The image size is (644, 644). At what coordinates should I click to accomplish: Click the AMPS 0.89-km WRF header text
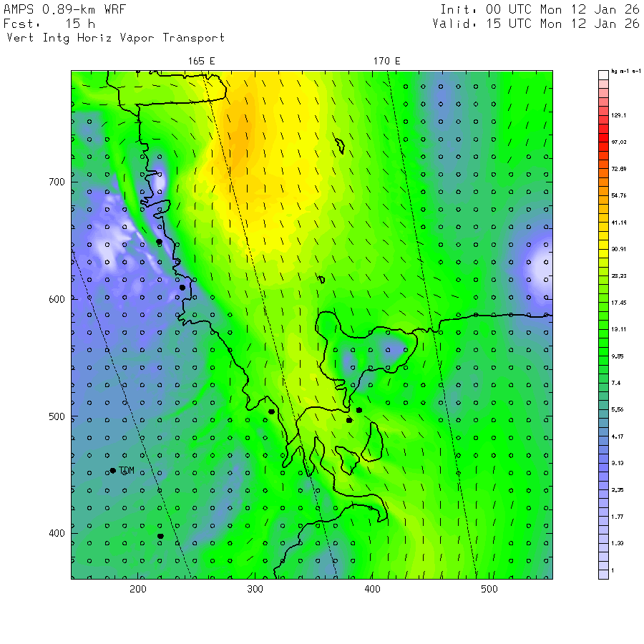pyautogui.click(x=64, y=9)
